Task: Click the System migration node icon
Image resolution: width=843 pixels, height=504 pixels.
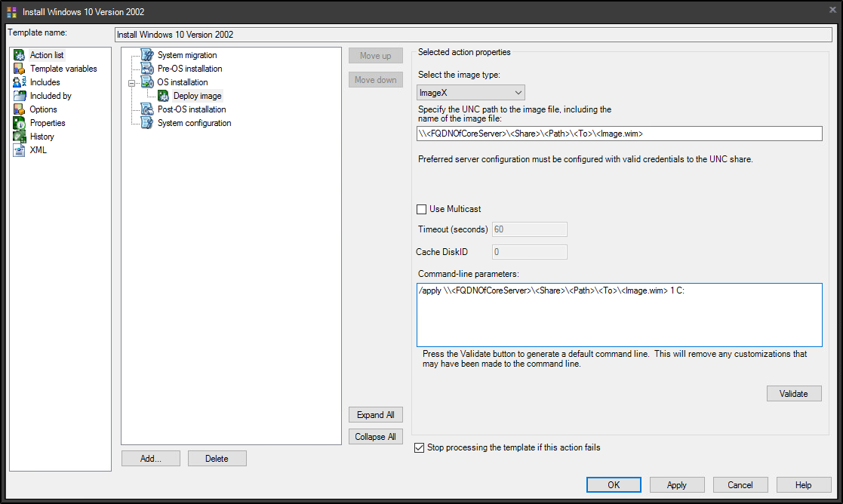Action: coord(147,55)
